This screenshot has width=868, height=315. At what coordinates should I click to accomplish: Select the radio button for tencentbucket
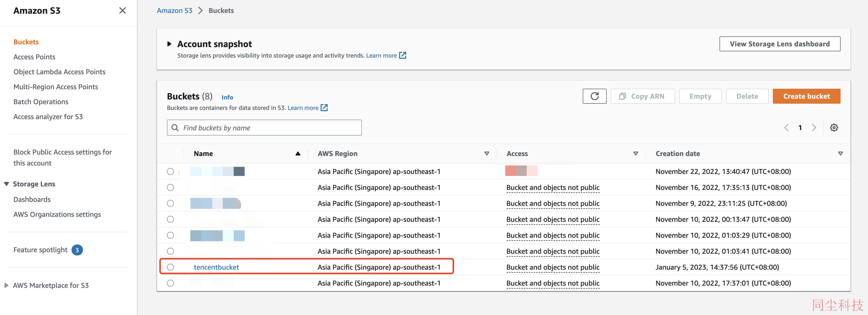click(x=170, y=267)
